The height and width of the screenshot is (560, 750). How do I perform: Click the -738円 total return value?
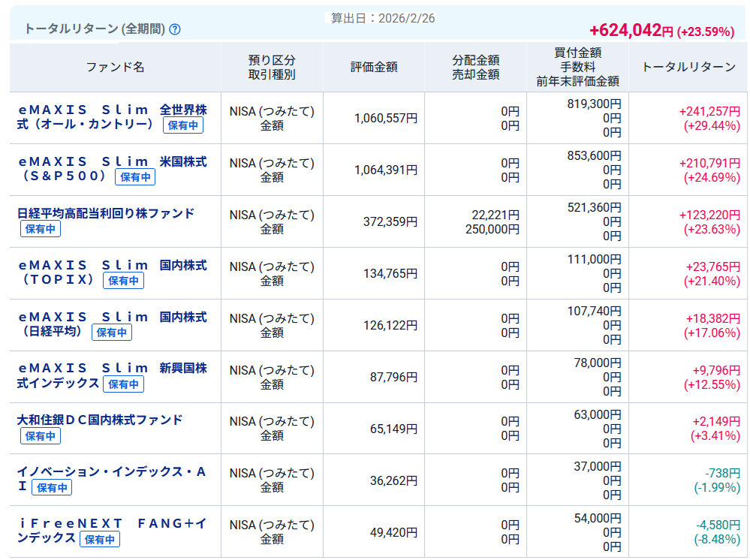[723, 473]
